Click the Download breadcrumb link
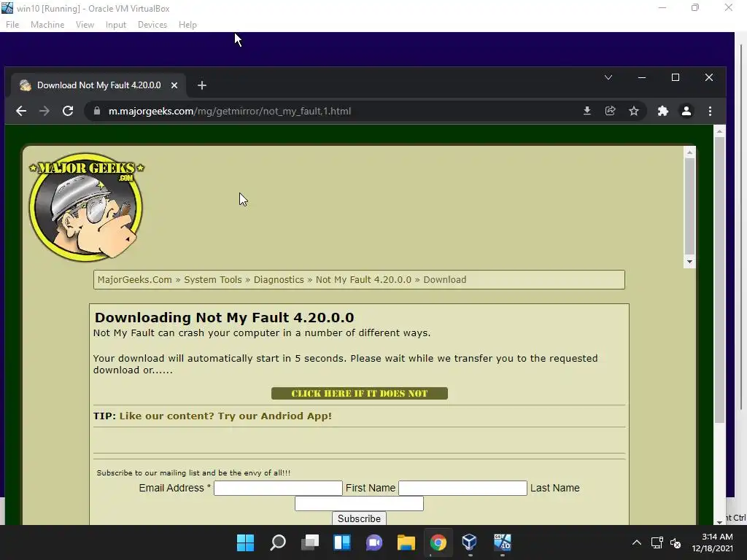Image resolution: width=747 pixels, height=560 pixels. tap(445, 279)
